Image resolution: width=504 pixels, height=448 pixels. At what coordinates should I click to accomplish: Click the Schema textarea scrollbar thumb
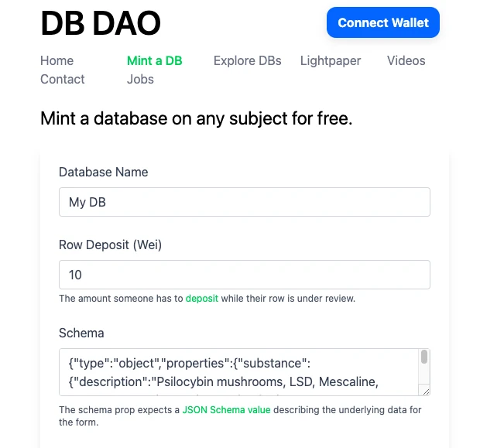(x=424, y=357)
